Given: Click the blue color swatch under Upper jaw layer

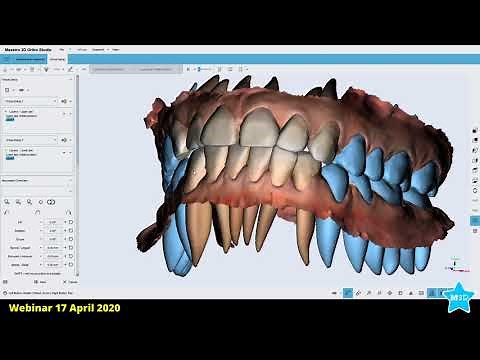Looking at the screenshot, I should tap(10, 119).
